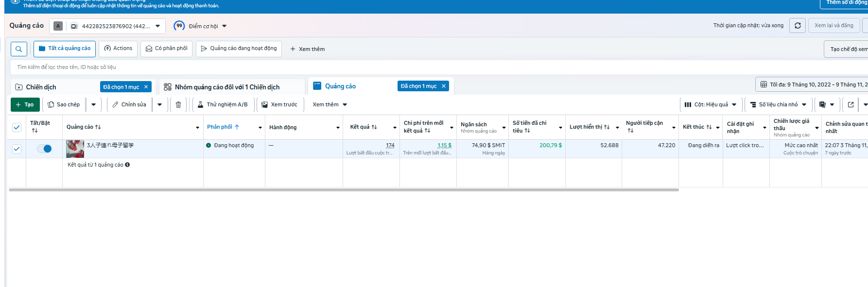
Task: Open the Phân phối column options arrow
Action: (x=260, y=128)
